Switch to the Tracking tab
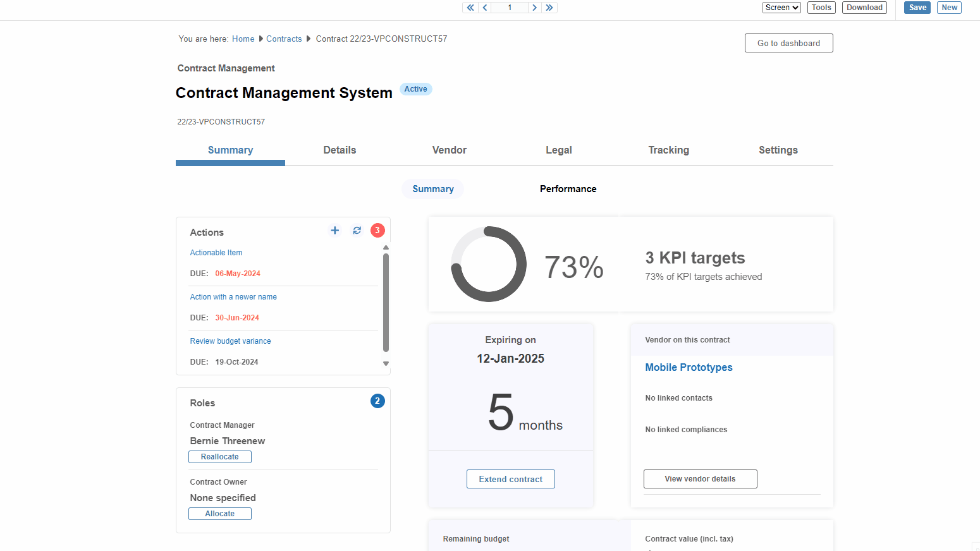 (668, 150)
